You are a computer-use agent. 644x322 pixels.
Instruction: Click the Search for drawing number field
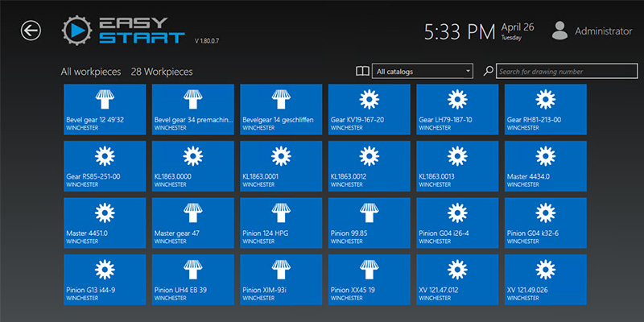pyautogui.click(x=567, y=71)
